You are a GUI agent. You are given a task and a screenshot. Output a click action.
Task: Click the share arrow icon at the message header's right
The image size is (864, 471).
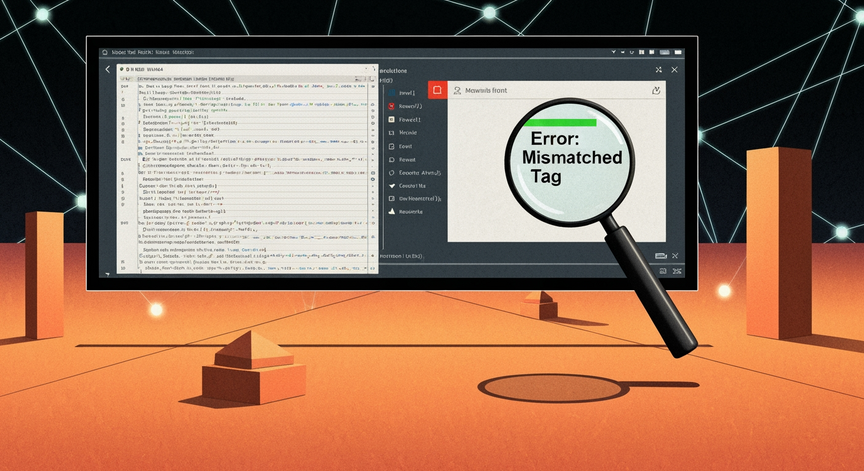pyautogui.click(x=656, y=90)
